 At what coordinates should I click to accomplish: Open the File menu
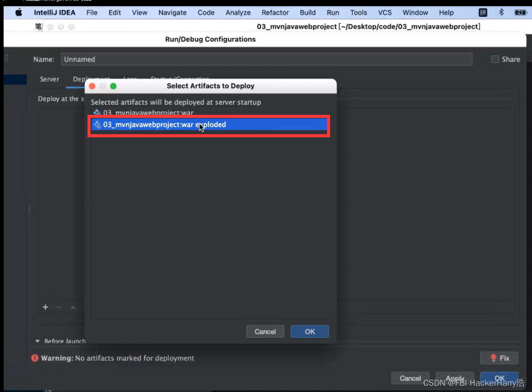(92, 12)
